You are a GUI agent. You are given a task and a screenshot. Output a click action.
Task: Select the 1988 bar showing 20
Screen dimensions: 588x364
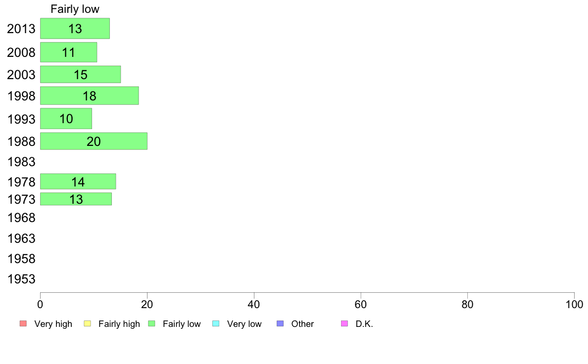(x=94, y=141)
